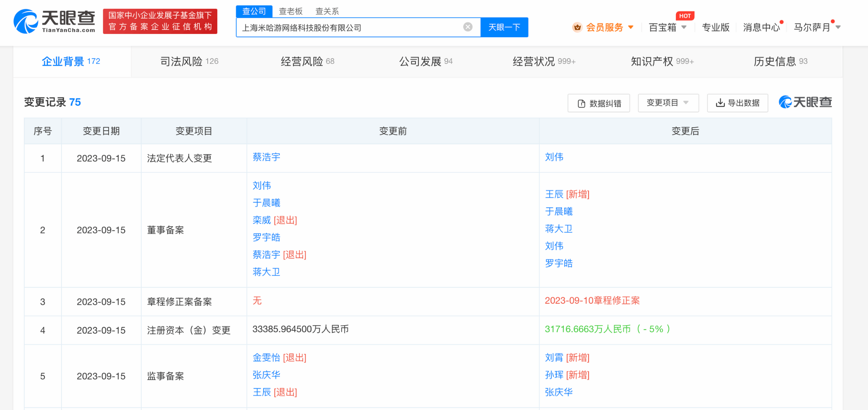Clear the search box with X icon
This screenshot has height=410, width=868.
pos(468,27)
